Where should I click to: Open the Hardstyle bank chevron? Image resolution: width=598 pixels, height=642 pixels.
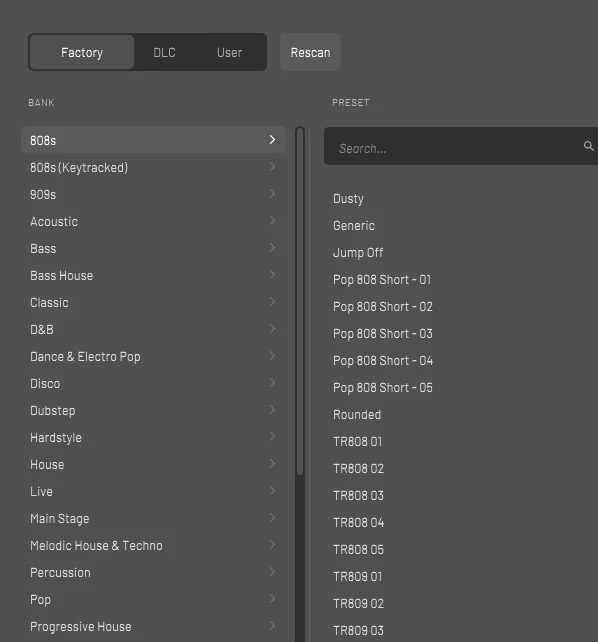click(273, 437)
